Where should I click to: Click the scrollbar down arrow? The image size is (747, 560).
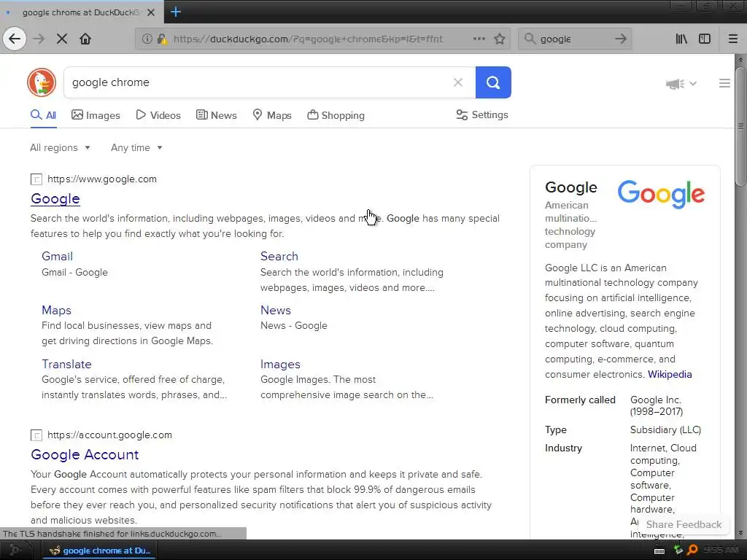pos(740,533)
